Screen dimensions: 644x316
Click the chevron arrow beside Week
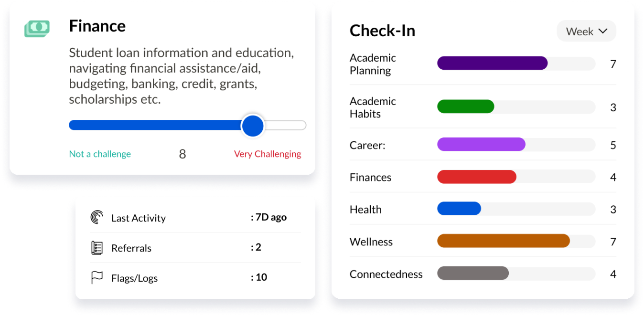click(x=602, y=31)
